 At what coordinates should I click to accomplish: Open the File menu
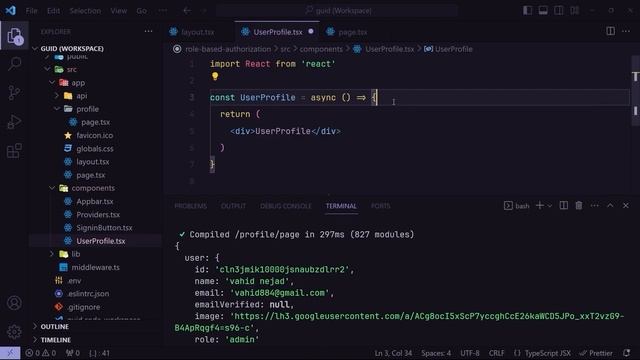click(x=31, y=11)
